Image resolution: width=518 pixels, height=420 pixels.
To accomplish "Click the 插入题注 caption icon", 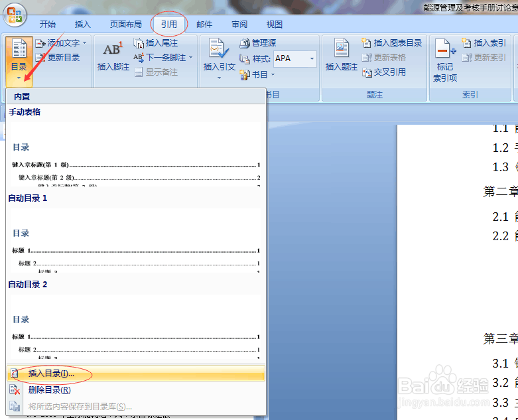I will point(342,48).
